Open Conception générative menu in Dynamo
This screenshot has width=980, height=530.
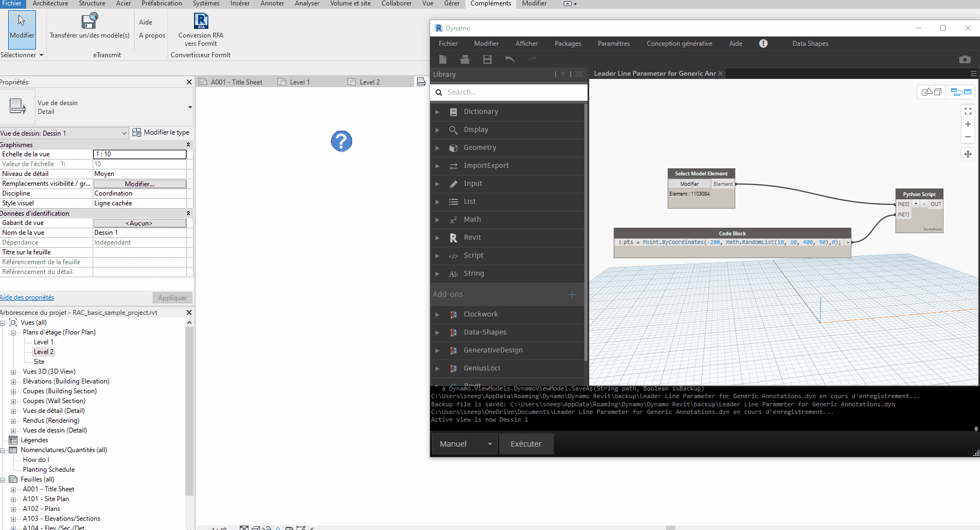tap(680, 44)
